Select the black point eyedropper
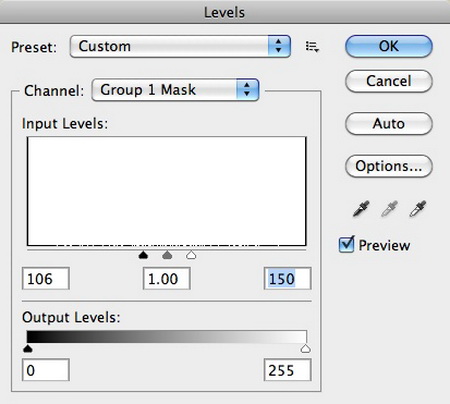The width and height of the screenshot is (450, 404). 361,209
